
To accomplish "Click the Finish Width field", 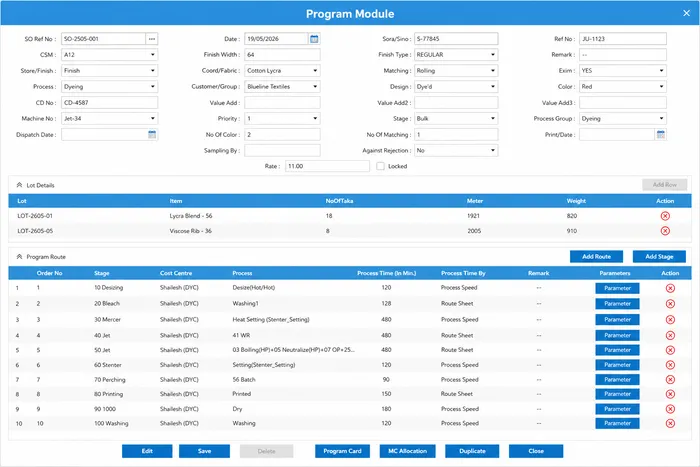I will (x=282, y=55).
